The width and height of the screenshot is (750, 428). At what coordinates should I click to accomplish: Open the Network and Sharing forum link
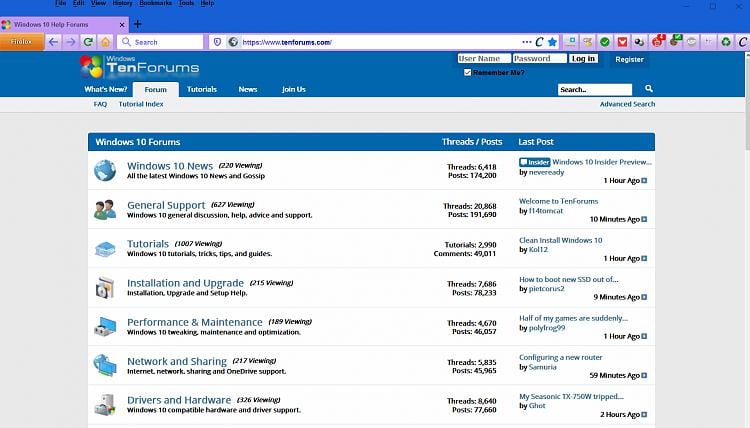coord(177,362)
